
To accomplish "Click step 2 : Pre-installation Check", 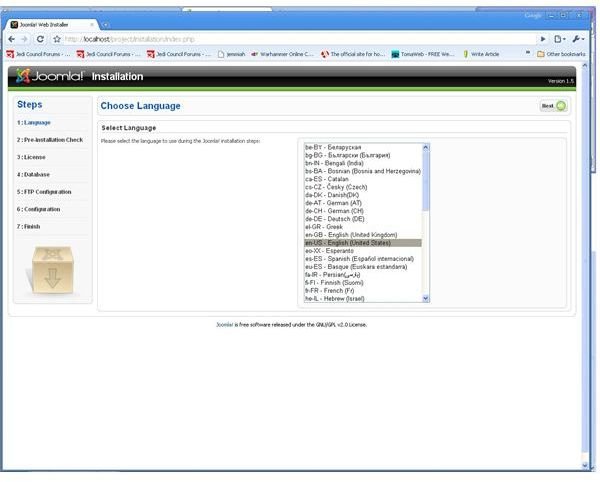I will tap(50, 140).
